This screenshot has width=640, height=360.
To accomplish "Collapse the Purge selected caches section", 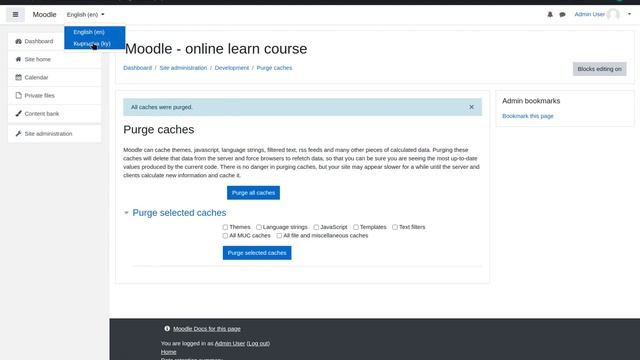I will pos(126,213).
